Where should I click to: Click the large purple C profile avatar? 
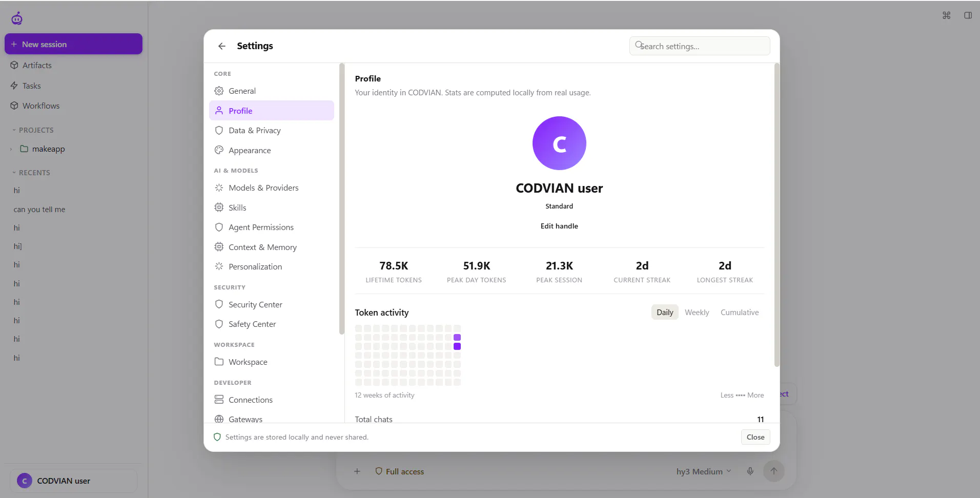[559, 143]
